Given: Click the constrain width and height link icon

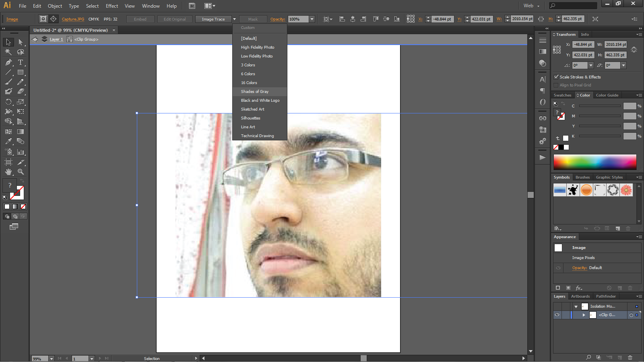Looking at the screenshot, I should click(541, 19).
